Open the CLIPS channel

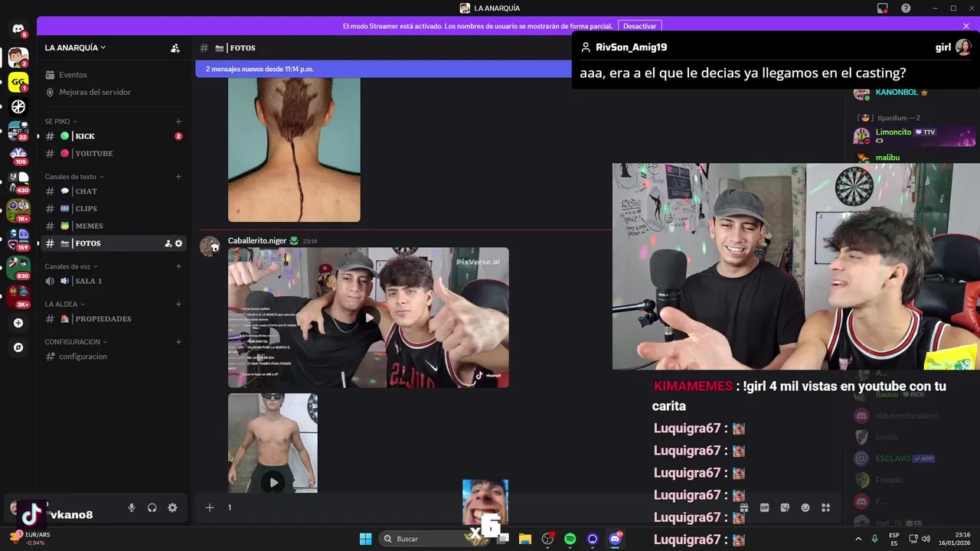(113, 208)
